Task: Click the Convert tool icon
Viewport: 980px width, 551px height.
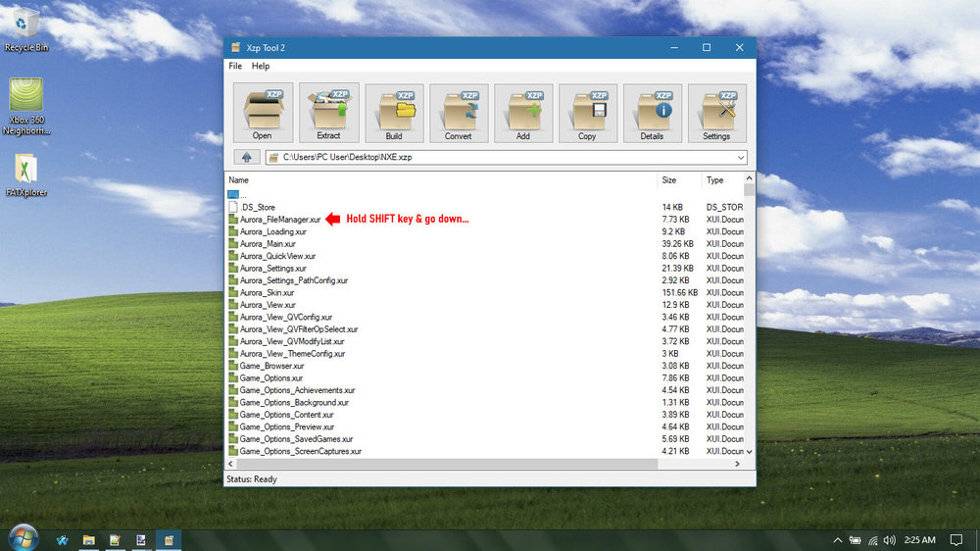Action: click(x=459, y=113)
